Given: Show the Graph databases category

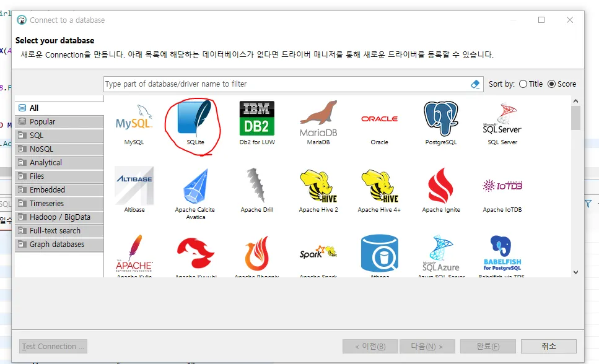Looking at the screenshot, I should pos(59,245).
